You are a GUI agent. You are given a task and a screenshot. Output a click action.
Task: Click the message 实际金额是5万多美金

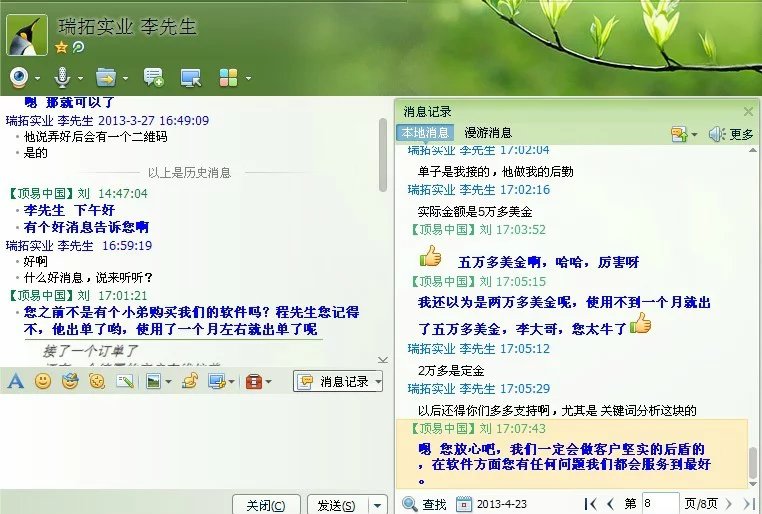click(x=475, y=212)
